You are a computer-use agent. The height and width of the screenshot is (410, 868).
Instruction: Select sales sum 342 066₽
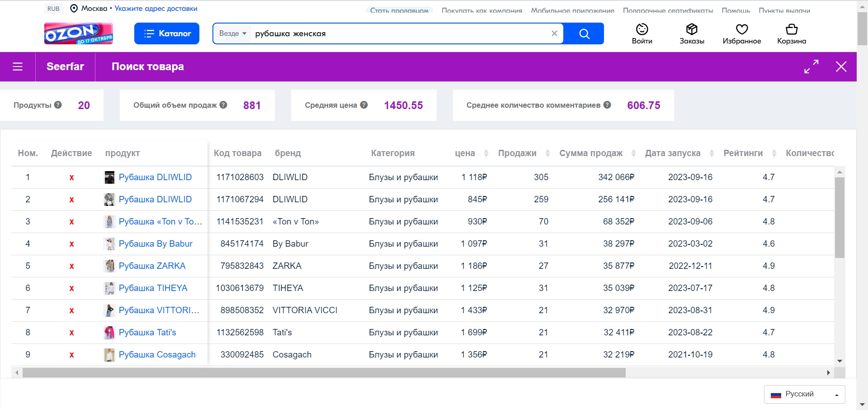(616, 177)
